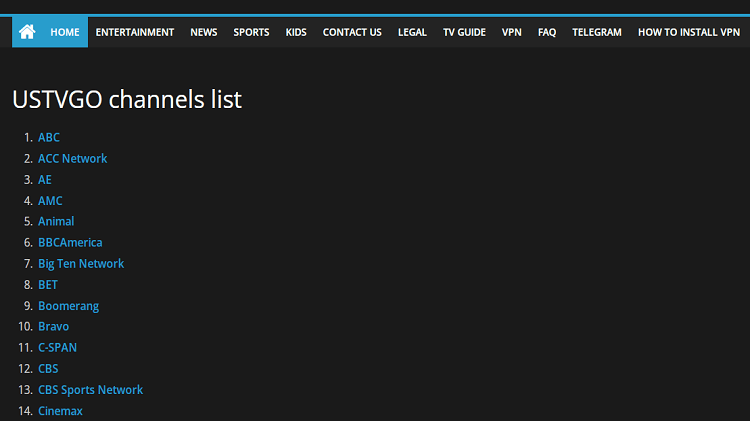Open the SPORTS category
This screenshot has width=750, height=421.
251,32
